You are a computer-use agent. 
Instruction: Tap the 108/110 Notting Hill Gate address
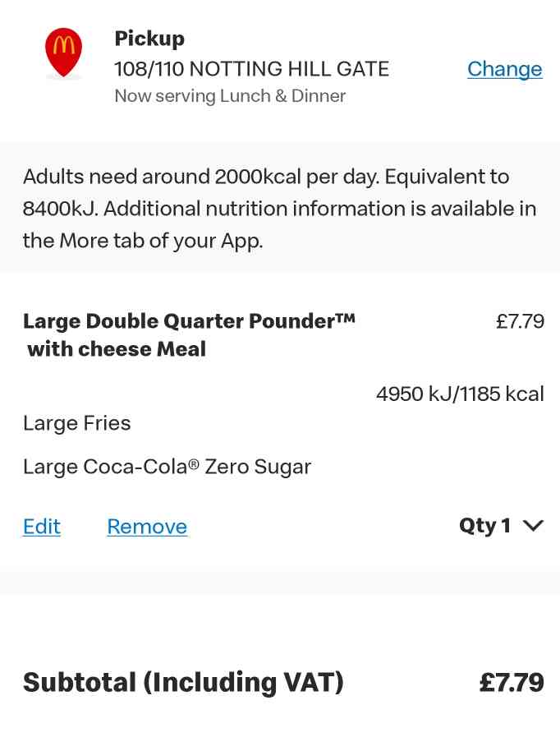tap(252, 69)
